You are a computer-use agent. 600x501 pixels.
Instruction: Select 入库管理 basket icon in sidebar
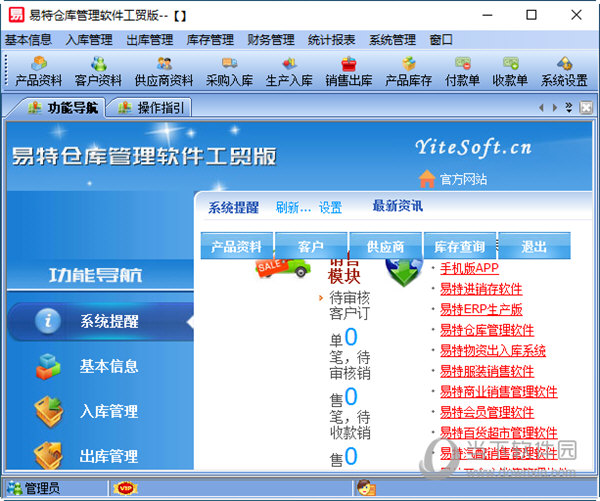point(49,411)
